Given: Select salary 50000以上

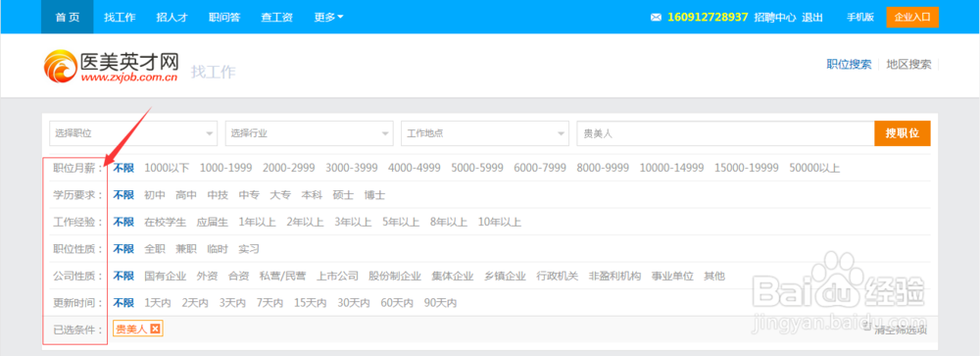Looking at the screenshot, I should point(814,168).
